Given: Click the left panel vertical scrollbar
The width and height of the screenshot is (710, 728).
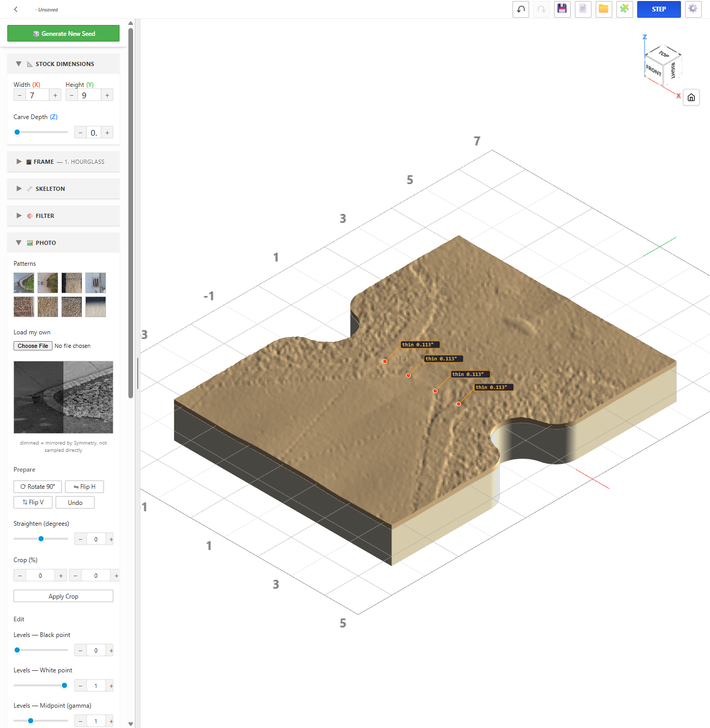Looking at the screenshot, I should [130, 213].
